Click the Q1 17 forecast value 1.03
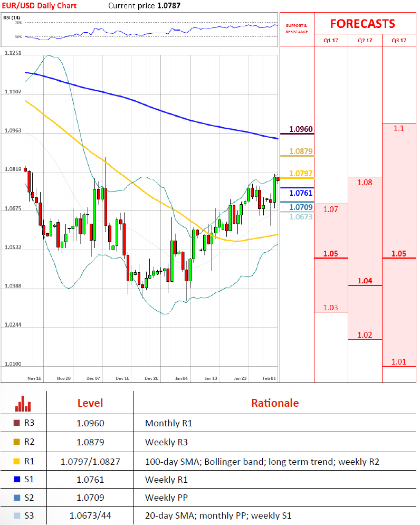 (x=331, y=308)
